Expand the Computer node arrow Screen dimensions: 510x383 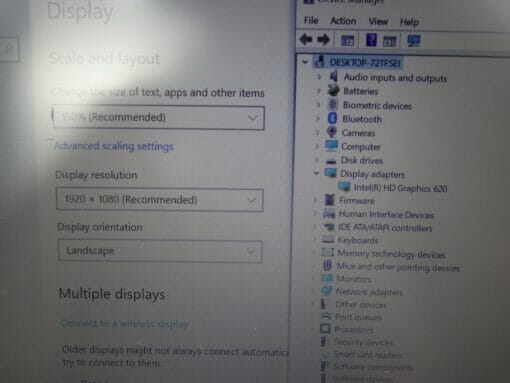tap(317, 146)
